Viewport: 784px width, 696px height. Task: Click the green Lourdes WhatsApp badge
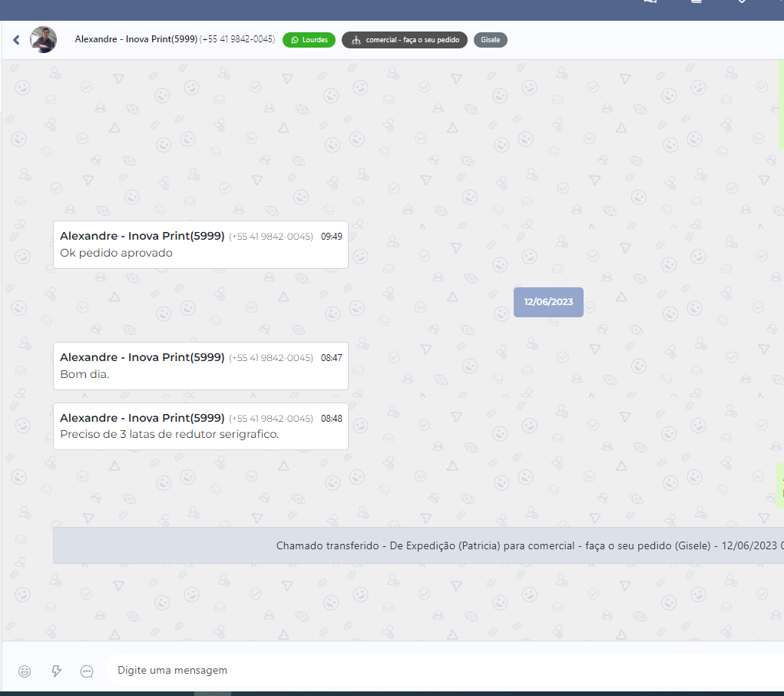(x=309, y=40)
